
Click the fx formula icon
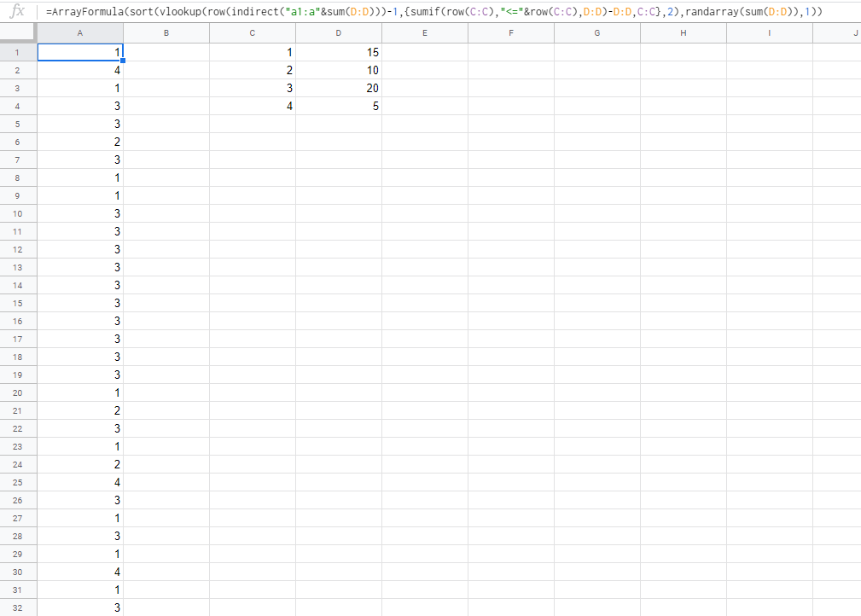[x=18, y=11]
